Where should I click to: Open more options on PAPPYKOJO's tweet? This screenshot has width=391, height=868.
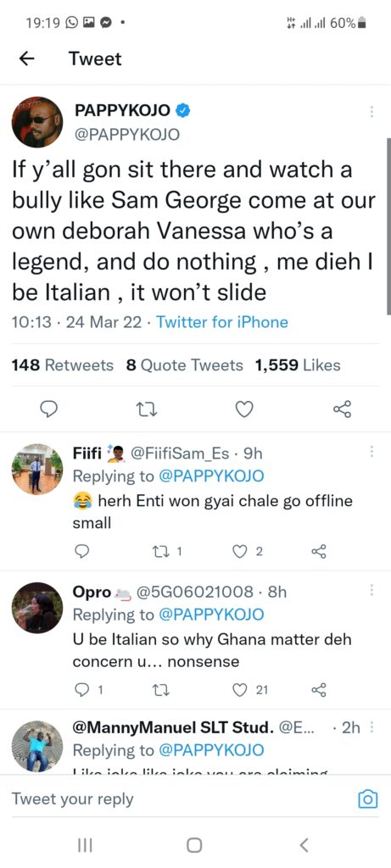tap(371, 111)
